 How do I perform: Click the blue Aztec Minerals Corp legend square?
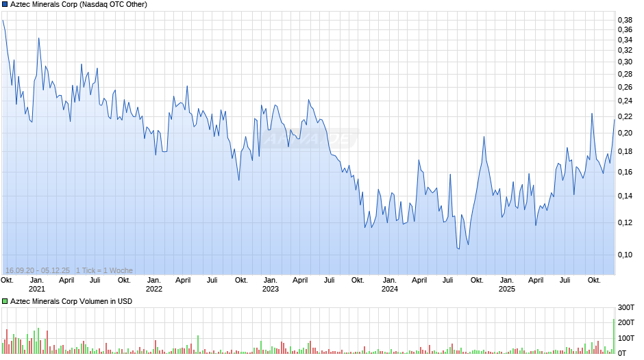click(x=5, y=5)
